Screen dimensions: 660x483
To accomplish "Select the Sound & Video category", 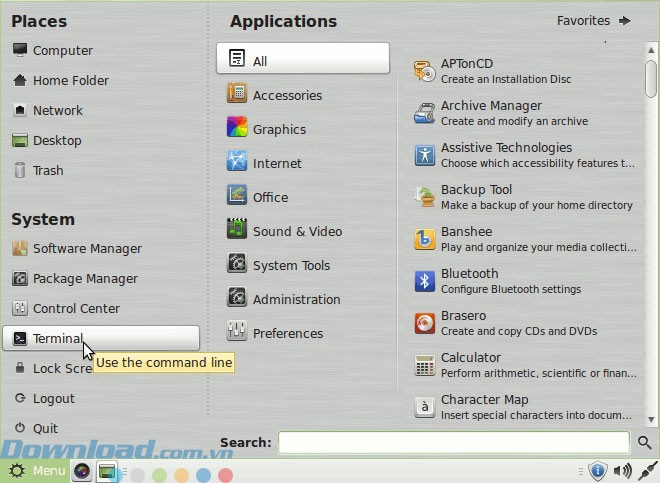I will click(296, 231).
